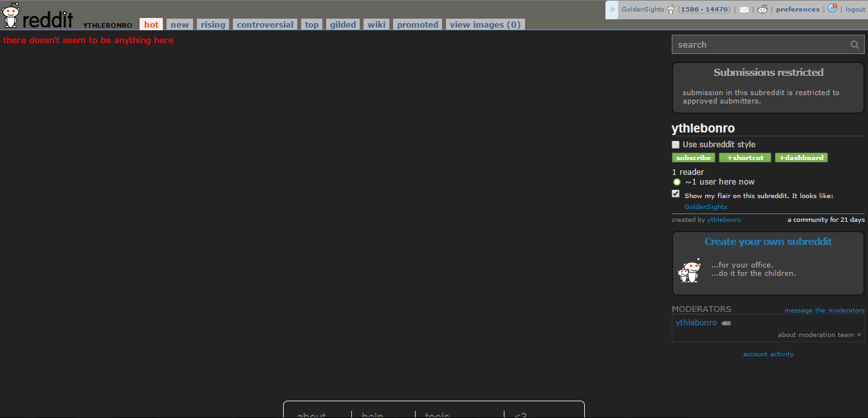Click 'a community for 21 days' text
Viewport: 868px width, 418px height.
coord(826,220)
